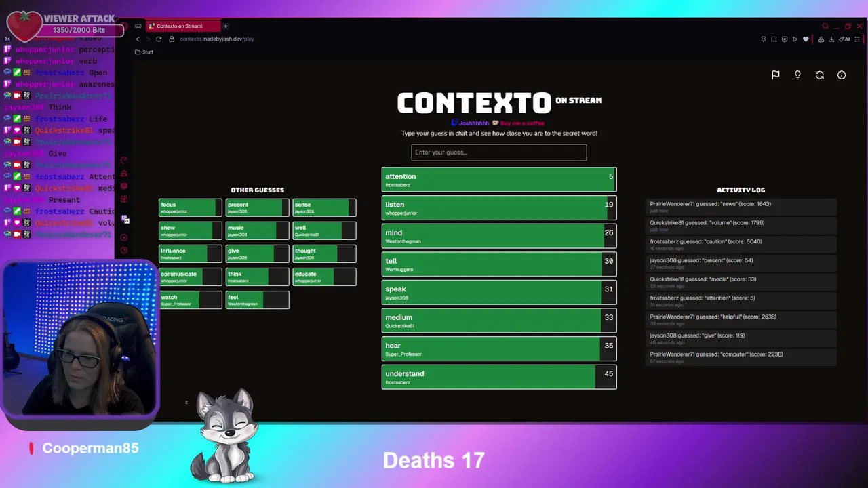
Task: Go back with browser back arrow
Action: [x=138, y=39]
